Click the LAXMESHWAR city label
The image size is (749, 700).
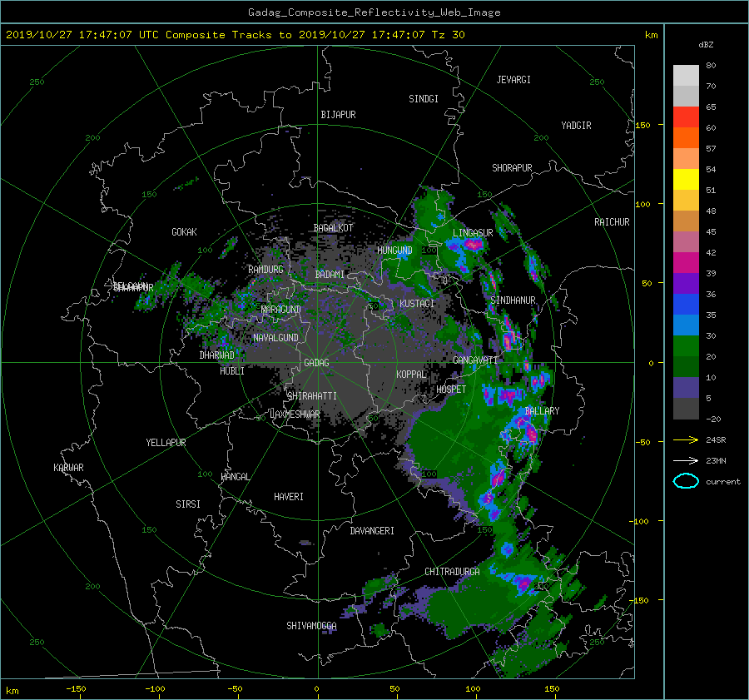tap(295, 415)
